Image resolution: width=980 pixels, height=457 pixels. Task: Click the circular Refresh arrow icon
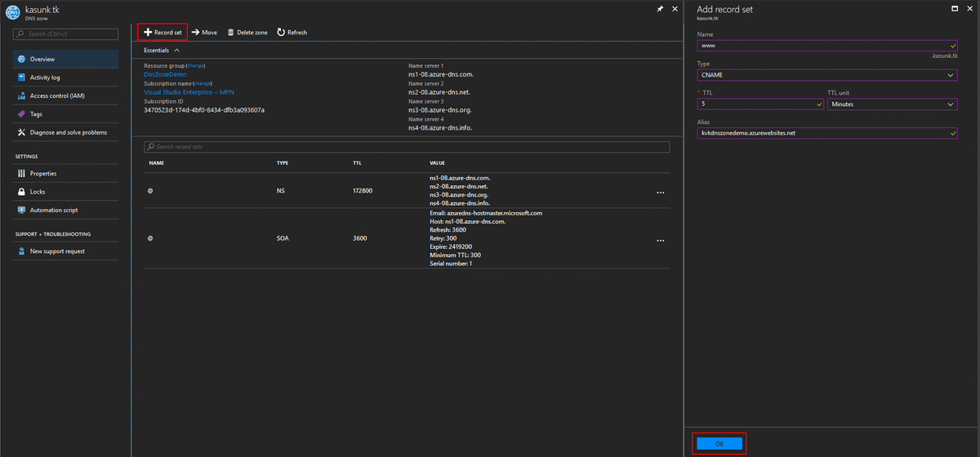pos(280,32)
